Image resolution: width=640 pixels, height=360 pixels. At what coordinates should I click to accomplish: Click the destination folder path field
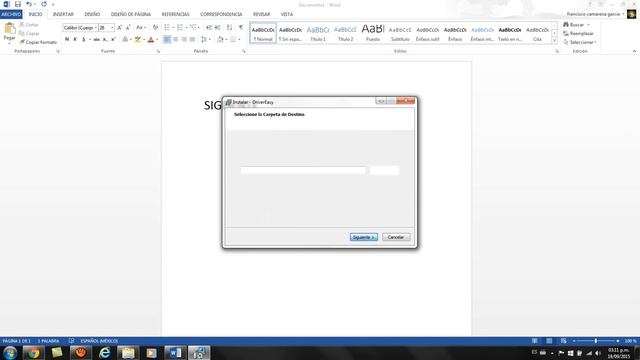point(303,170)
